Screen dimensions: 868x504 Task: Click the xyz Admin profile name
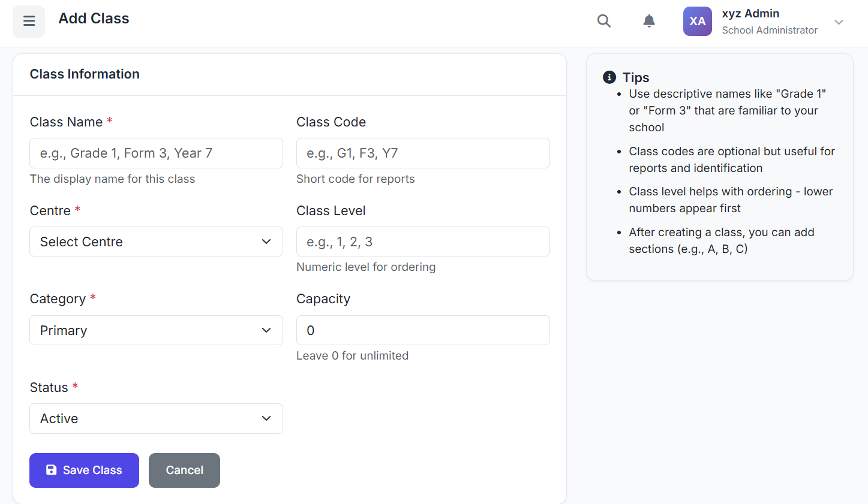tap(750, 14)
